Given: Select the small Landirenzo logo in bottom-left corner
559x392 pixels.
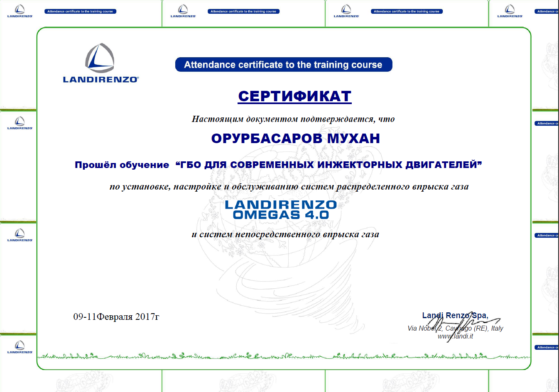Looking at the screenshot, I should tap(20, 347).
